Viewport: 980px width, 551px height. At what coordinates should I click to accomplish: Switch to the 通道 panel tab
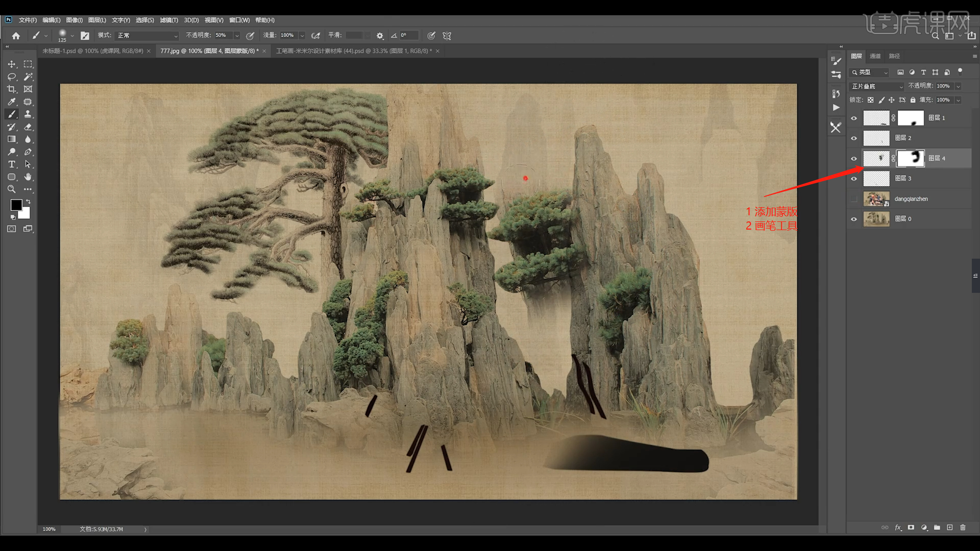tap(875, 56)
